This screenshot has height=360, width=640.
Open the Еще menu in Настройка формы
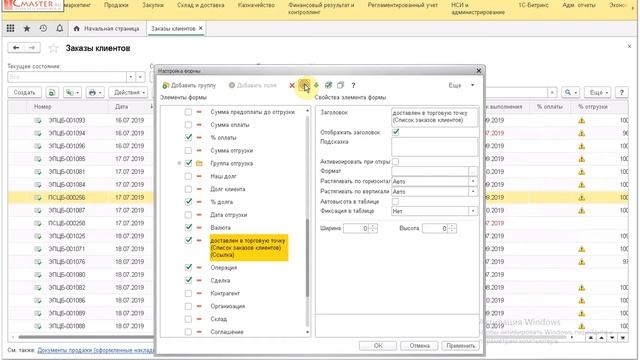click(461, 85)
